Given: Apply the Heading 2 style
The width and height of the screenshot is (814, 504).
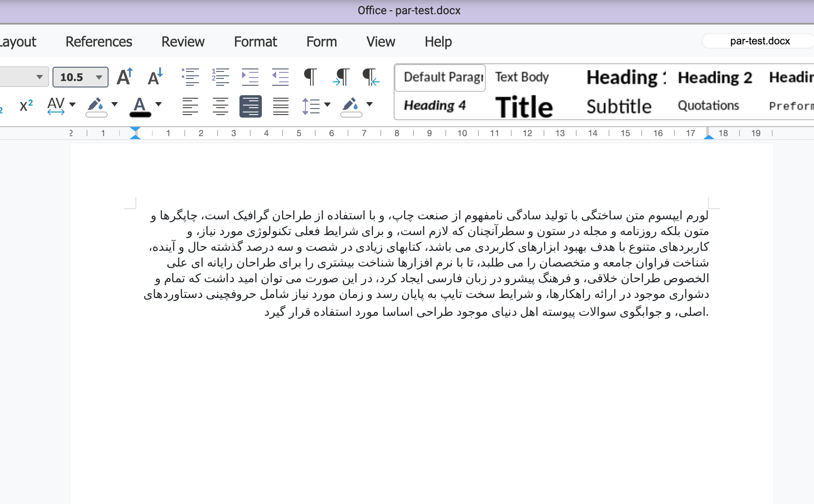Looking at the screenshot, I should [715, 78].
